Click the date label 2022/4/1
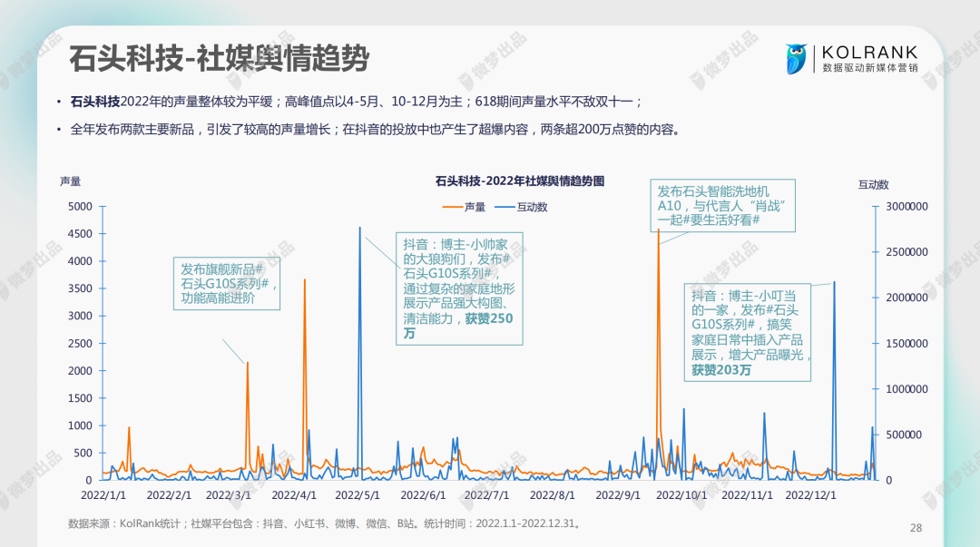The width and height of the screenshot is (980, 547). [294, 495]
